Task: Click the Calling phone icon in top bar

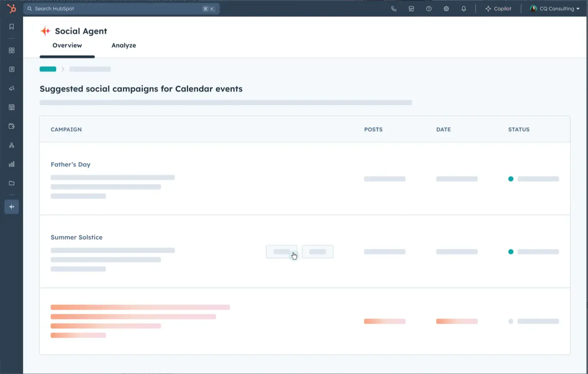Action: (x=394, y=9)
